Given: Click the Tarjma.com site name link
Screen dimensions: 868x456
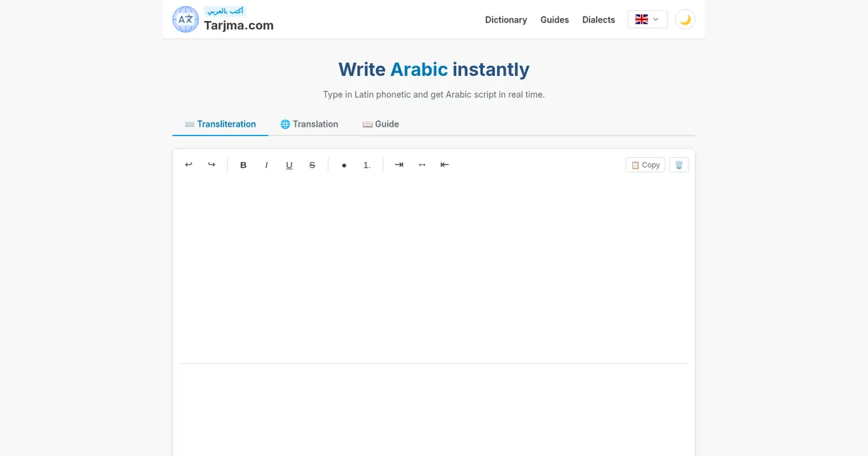Looking at the screenshot, I should [x=239, y=25].
